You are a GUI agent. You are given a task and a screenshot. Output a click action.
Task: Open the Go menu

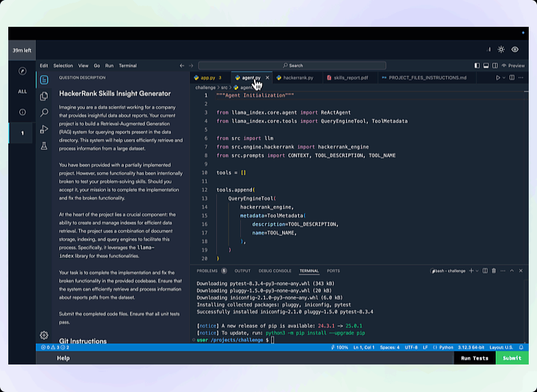97,65
